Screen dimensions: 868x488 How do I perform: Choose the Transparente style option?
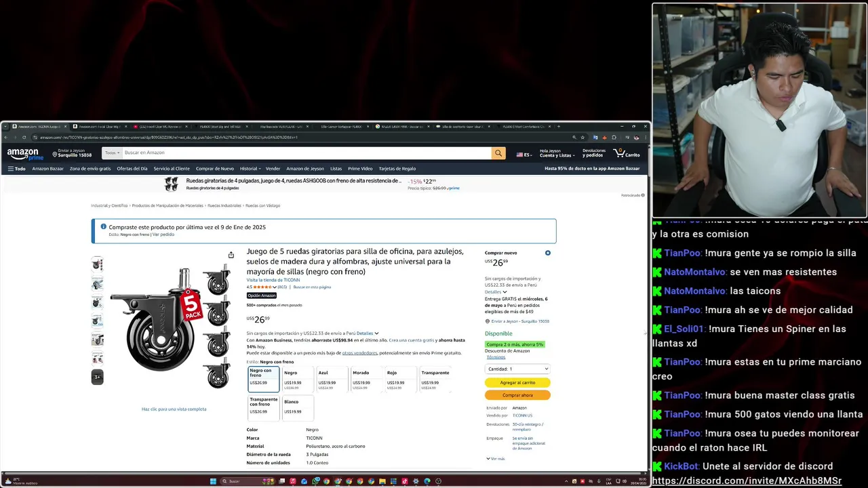coord(435,379)
